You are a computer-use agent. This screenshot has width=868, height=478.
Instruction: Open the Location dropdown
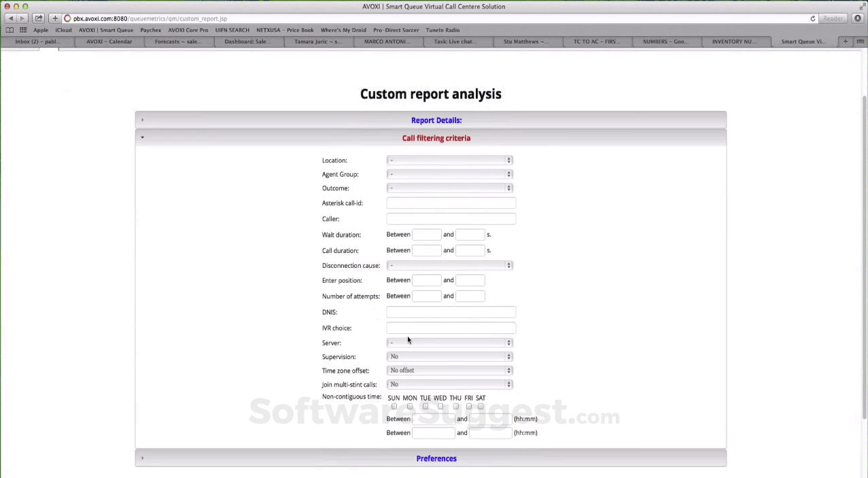(x=449, y=160)
